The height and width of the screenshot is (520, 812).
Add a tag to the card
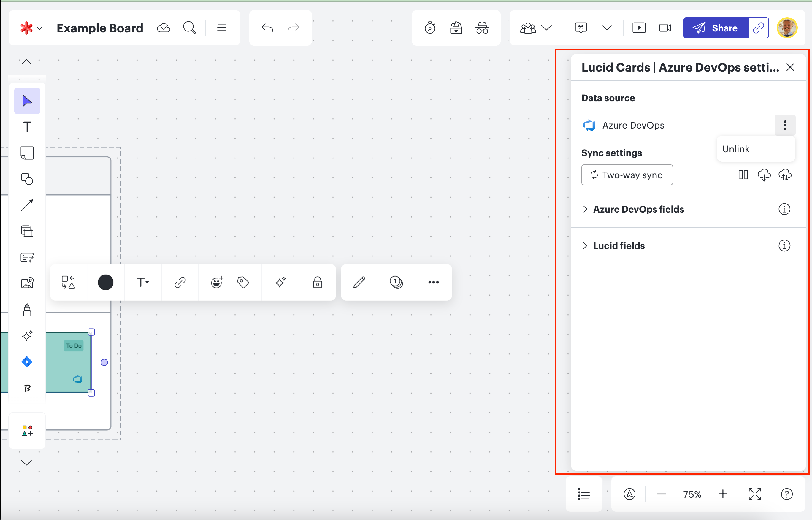(x=243, y=282)
